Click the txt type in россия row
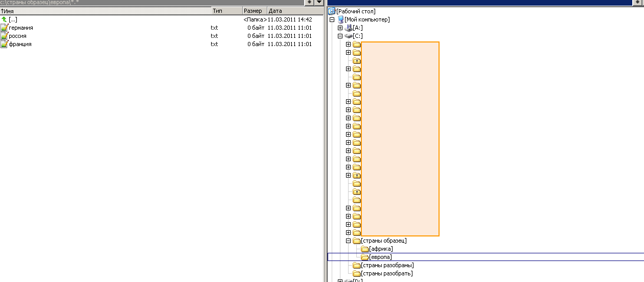This screenshot has width=644, height=282. [x=214, y=36]
